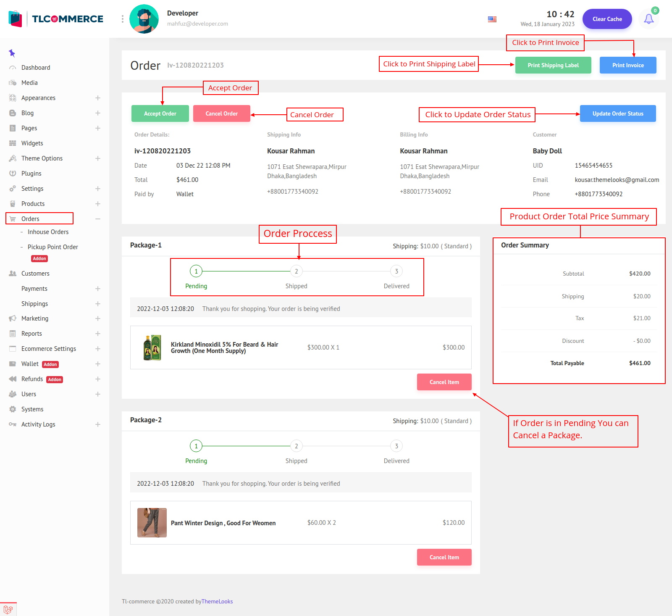The height and width of the screenshot is (616, 672).
Task: Click the Dashboard gauge icon
Action: (13, 68)
